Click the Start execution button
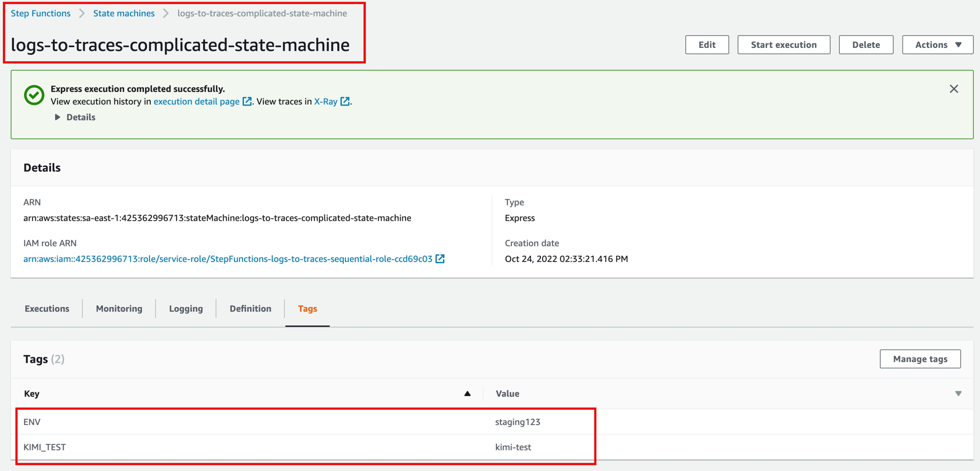The image size is (980, 471). (783, 45)
